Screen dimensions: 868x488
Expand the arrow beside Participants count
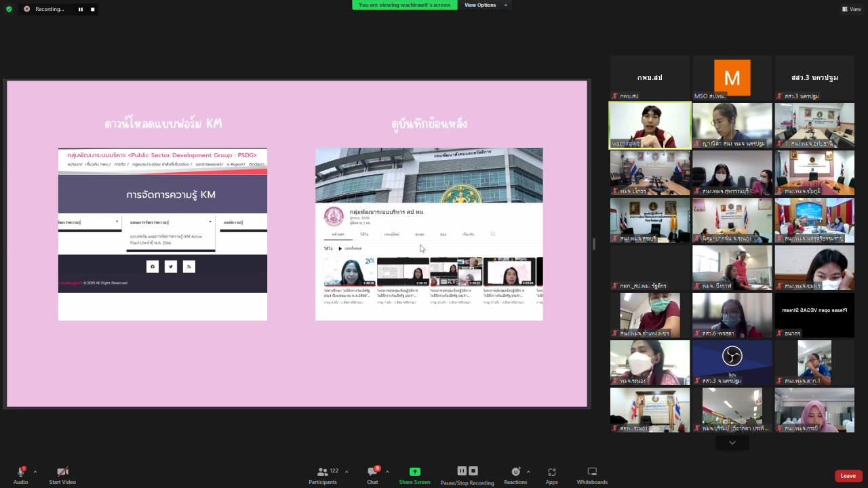click(347, 472)
